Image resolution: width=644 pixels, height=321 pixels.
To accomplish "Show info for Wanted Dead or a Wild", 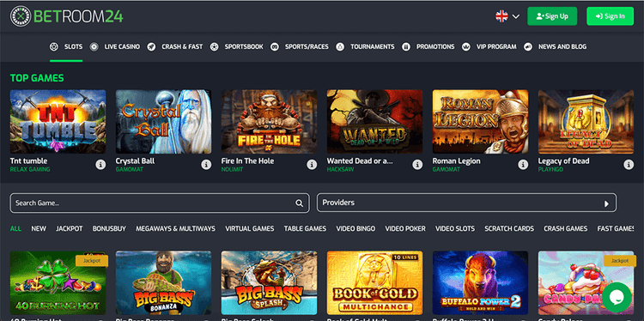I will 417,165.
